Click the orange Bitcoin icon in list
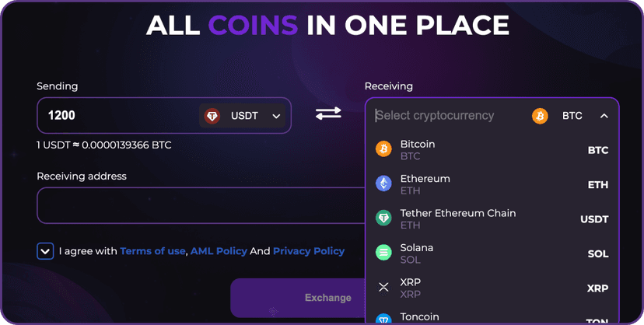 click(383, 149)
